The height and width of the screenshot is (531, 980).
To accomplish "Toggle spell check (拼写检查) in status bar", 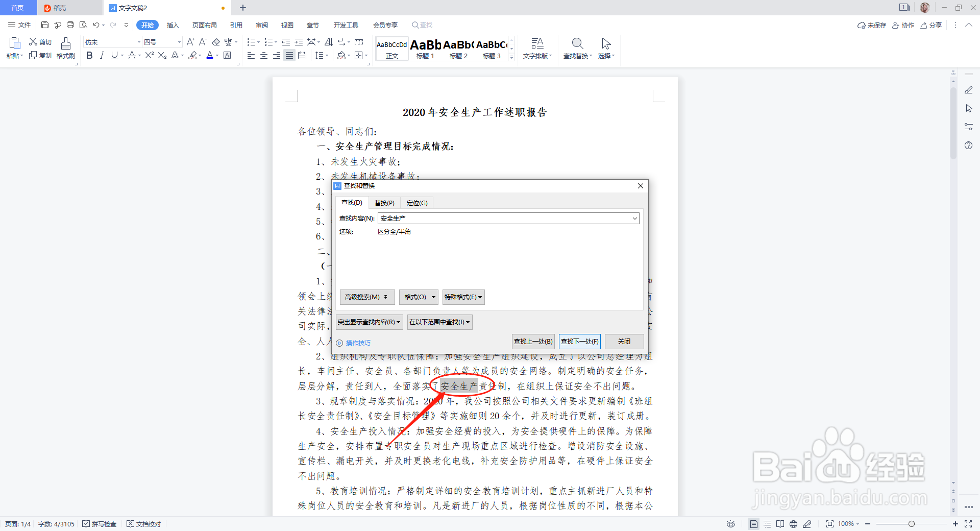I will coord(100,524).
